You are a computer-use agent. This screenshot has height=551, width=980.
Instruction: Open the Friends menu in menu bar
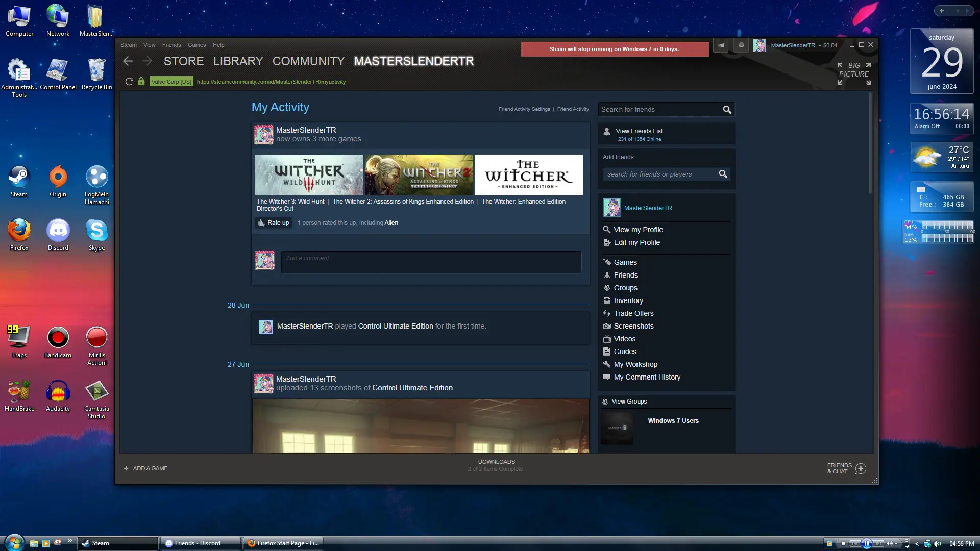[171, 45]
